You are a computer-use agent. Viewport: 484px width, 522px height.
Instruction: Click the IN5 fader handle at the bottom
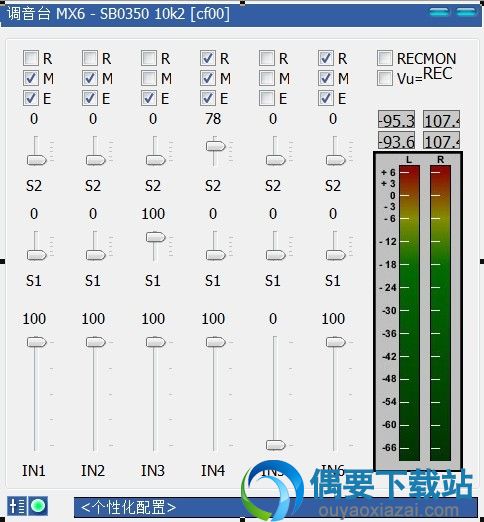click(276, 445)
